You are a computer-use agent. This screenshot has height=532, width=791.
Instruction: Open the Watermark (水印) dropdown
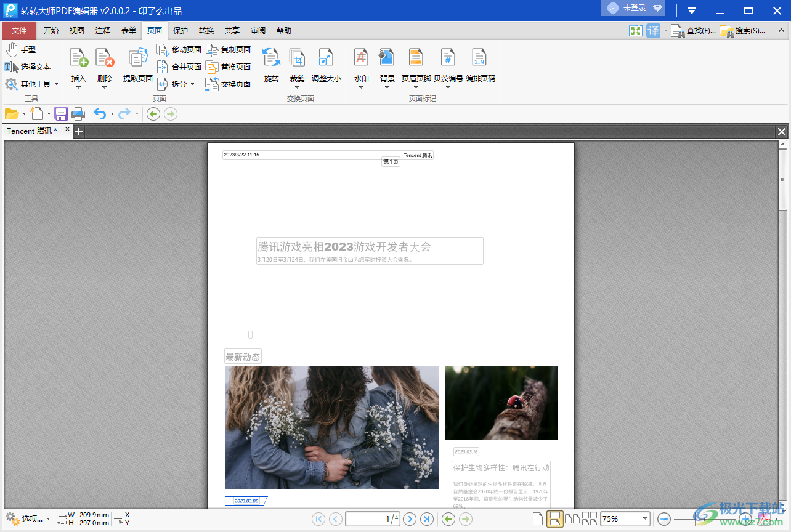(362, 87)
